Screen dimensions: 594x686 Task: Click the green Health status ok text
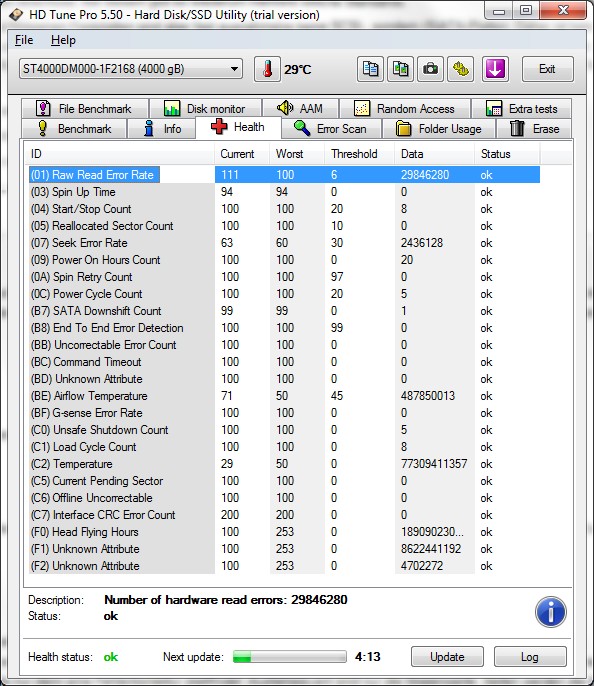pyautogui.click(x=111, y=657)
